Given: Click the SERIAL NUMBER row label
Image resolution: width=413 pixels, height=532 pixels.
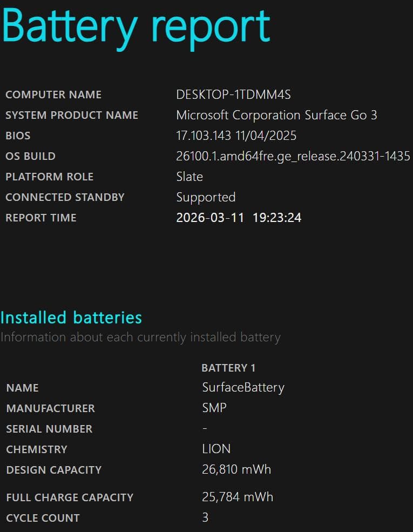Looking at the screenshot, I should click(49, 429).
